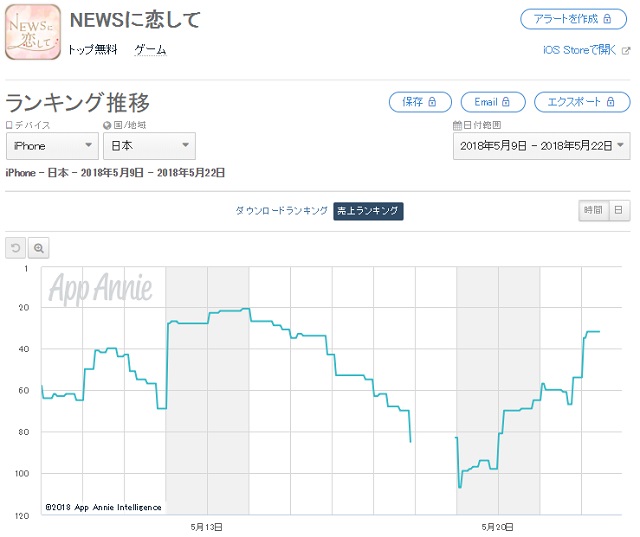Click the chart reset (undo) icon
The height and width of the screenshot is (537, 640).
(16, 248)
